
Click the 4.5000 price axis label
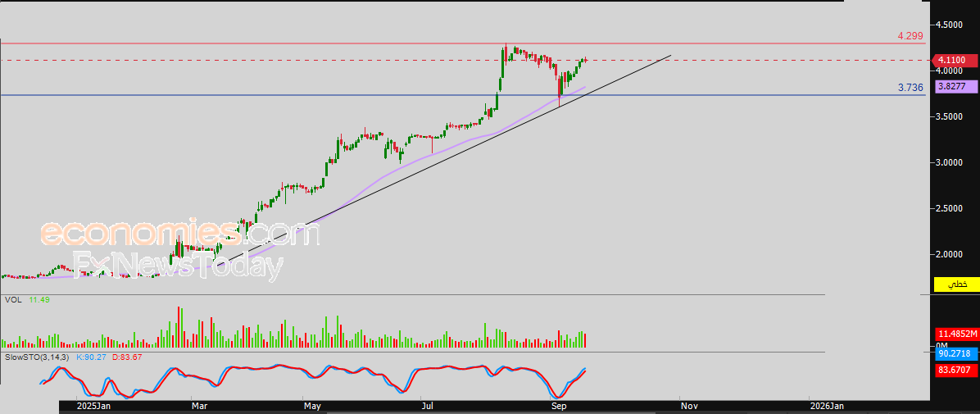(x=950, y=25)
